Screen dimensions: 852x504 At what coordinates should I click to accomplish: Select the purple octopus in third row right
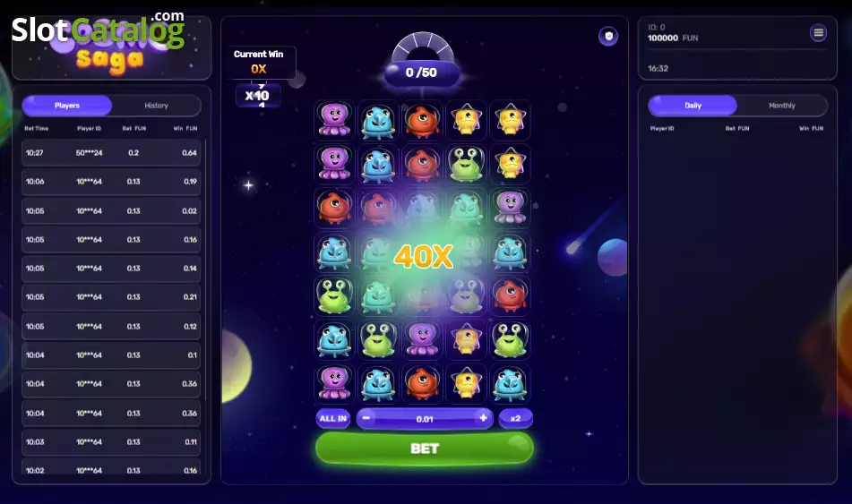[510, 208]
